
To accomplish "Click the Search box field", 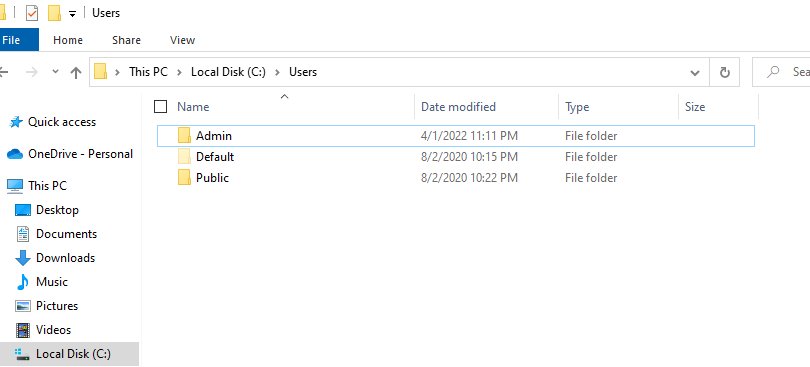I will 781,72.
